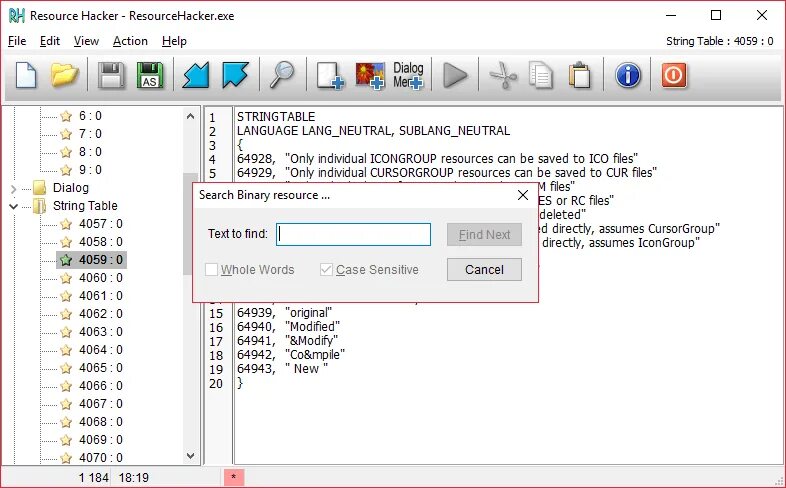Click the red asterisk status indicator
786x488 pixels.
[x=234, y=477]
